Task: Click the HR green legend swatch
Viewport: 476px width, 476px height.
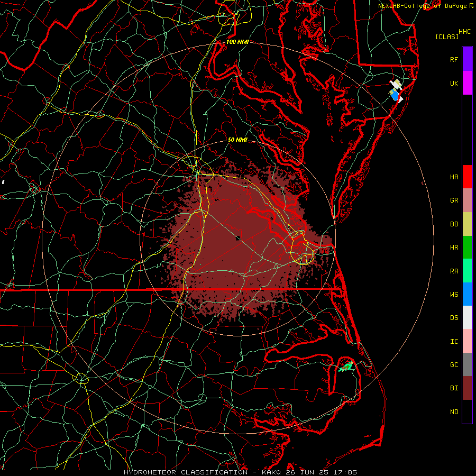Action: click(467, 247)
